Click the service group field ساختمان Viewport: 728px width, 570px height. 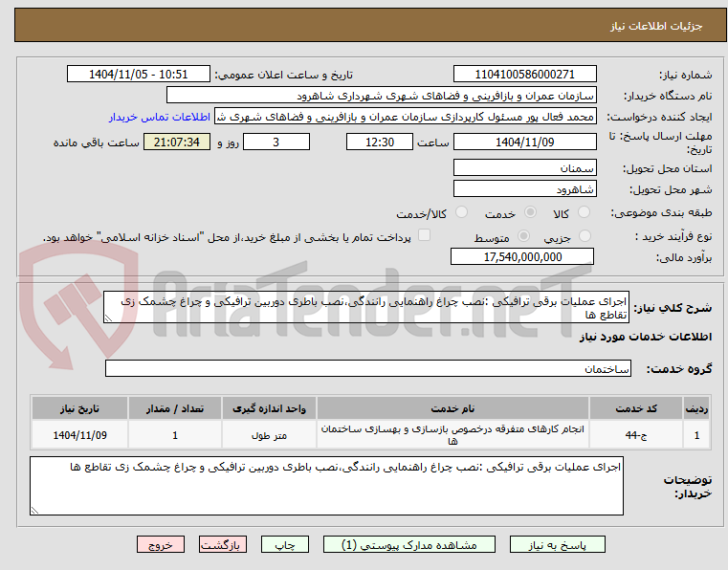point(367,368)
